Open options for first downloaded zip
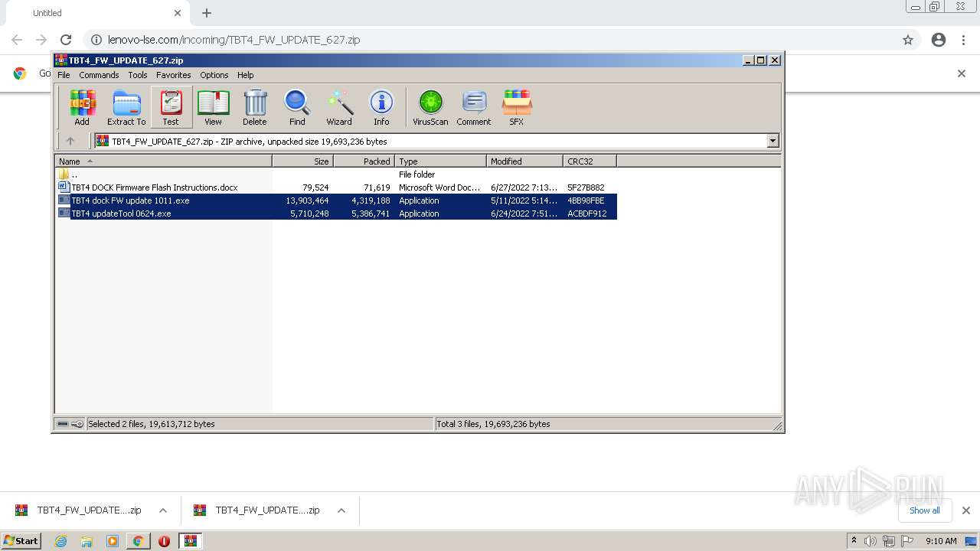The height and width of the screenshot is (551, 980). (x=163, y=510)
